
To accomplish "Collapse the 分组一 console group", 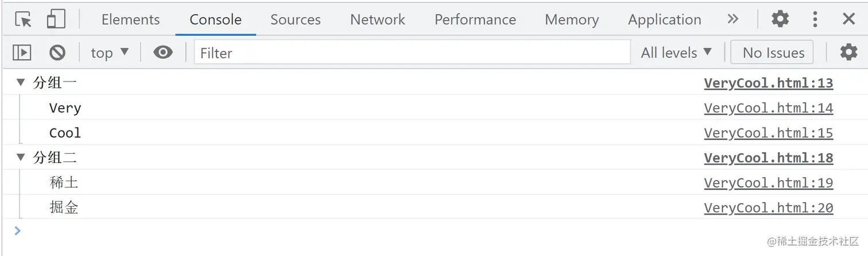I will (x=21, y=83).
